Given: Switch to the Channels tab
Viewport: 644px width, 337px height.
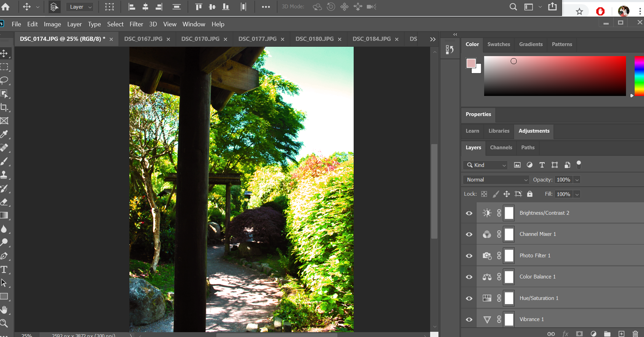Looking at the screenshot, I should pos(501,148).
